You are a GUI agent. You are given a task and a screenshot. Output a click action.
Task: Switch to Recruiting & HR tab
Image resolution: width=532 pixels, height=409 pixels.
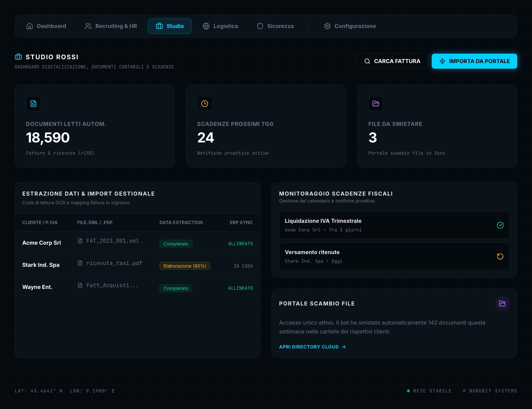pyautogui.click(x=111, y=26)
